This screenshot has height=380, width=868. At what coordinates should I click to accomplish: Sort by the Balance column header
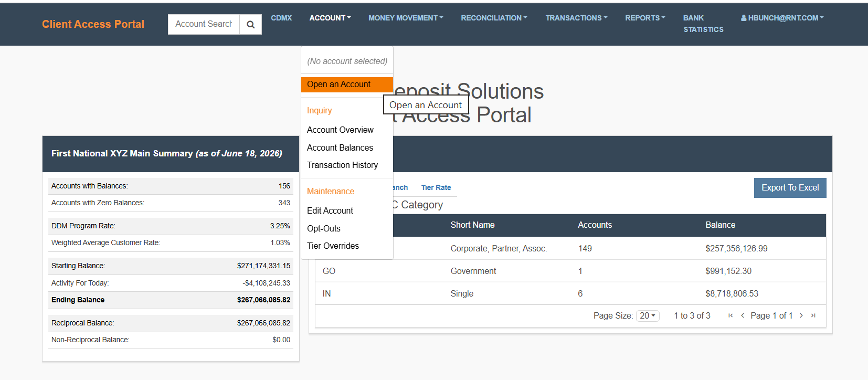[x=720, y=225]
